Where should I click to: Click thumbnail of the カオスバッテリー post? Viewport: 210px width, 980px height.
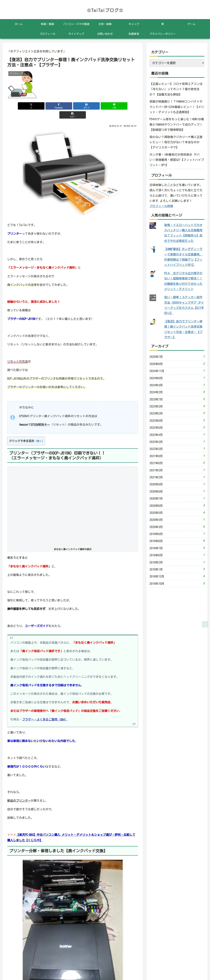153,226
